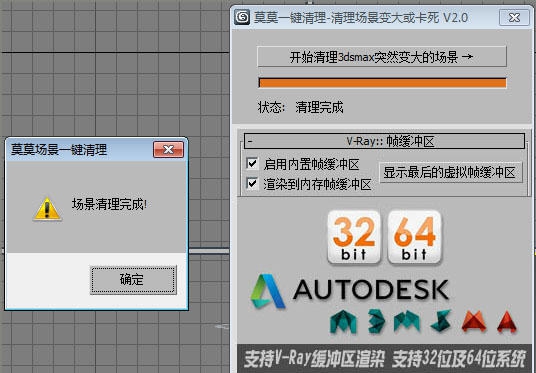Click the 32 bit icon
Image resolution: width=536 pixels, height=373 pixels.
coord(354,237)
